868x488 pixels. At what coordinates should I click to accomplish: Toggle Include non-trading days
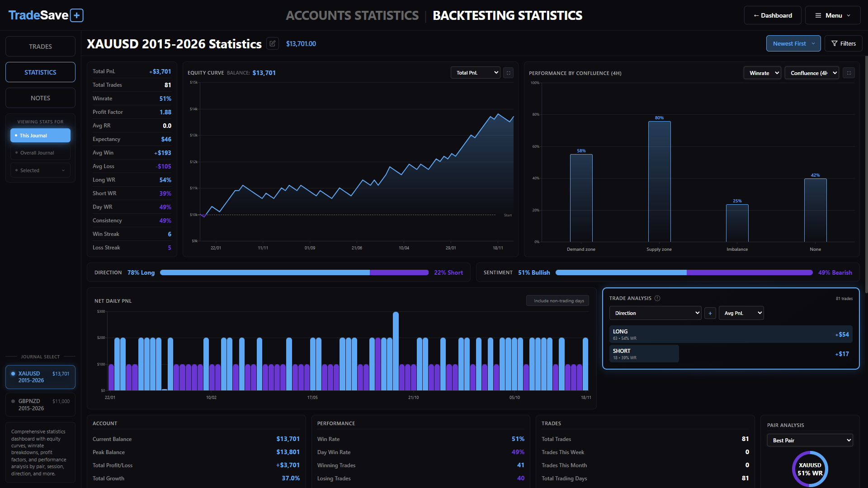(557, 300)
